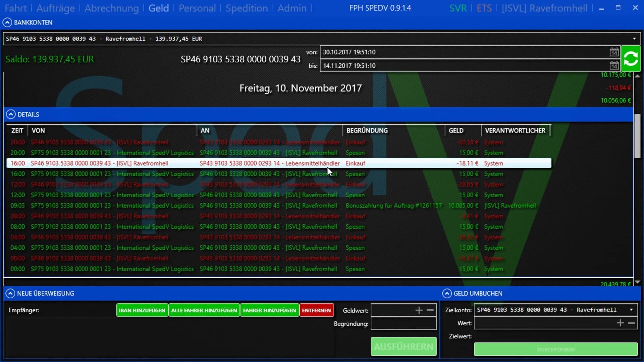Click the plus icon next to Geldwert
Viewport: 644px width, 362px height.
419,310
